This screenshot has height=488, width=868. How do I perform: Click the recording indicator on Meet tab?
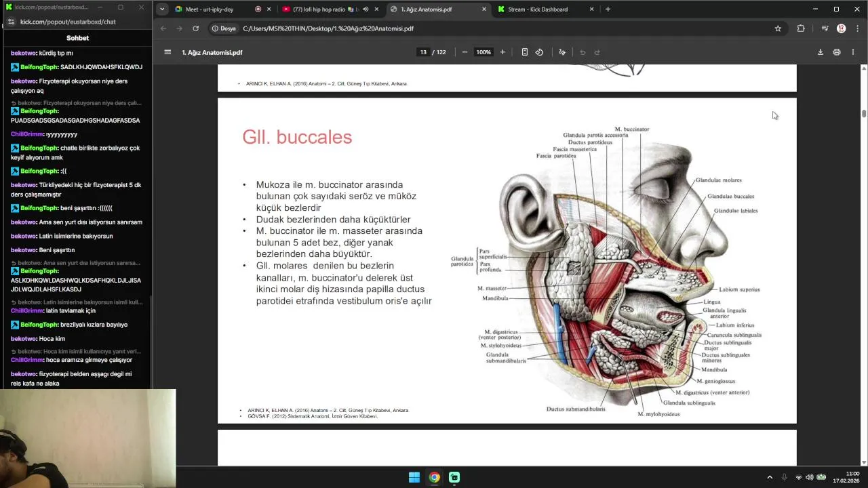click(x=258, y=9)
